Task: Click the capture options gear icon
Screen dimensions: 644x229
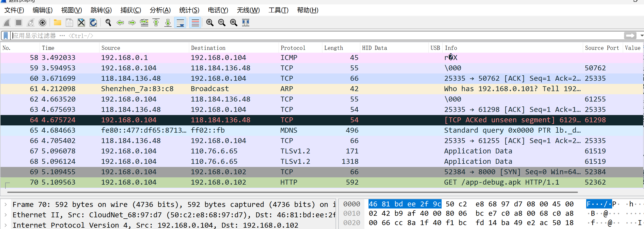Action: (x=43, y=23)
